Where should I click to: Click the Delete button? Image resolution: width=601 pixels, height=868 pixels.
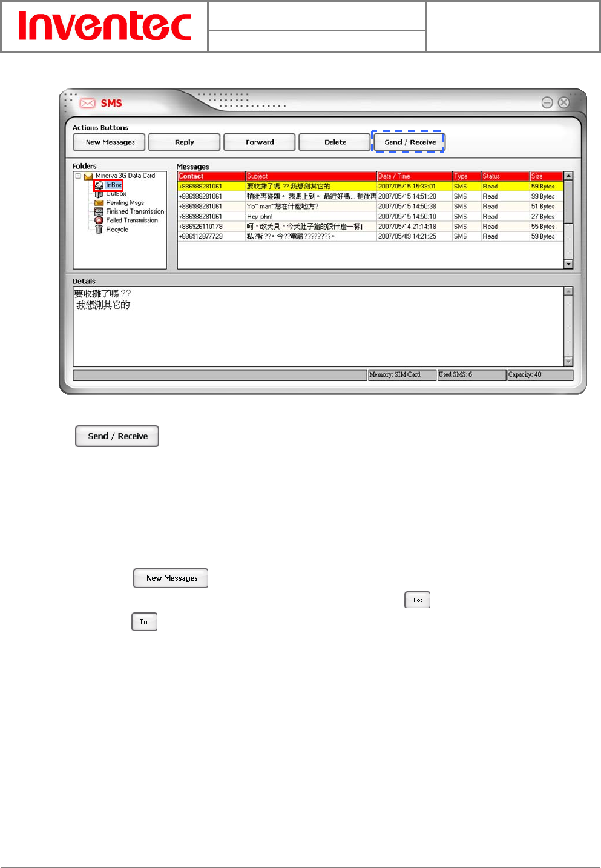pyautogui.click(x=335, y=142)
